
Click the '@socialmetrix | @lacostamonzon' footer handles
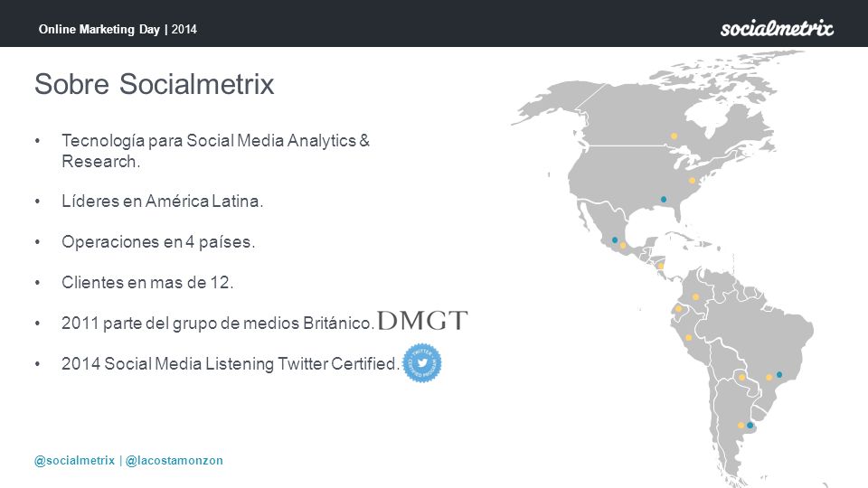[x=128, y=460]
